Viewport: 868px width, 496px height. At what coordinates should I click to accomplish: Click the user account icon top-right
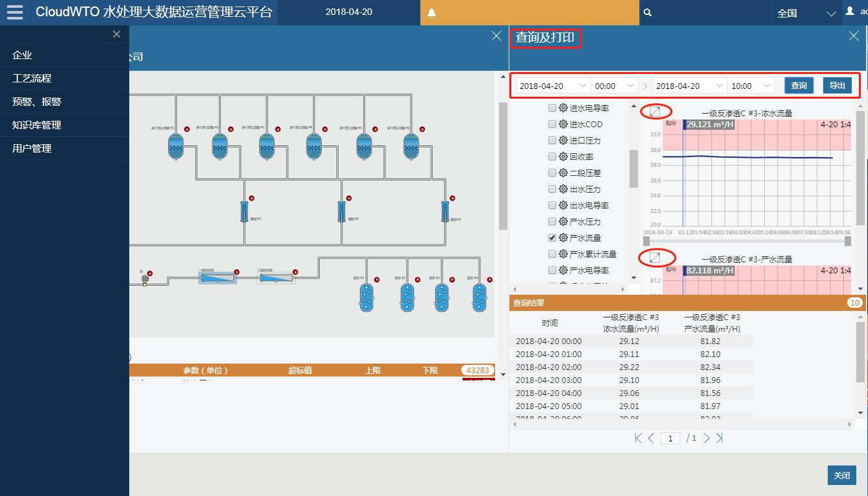pyautogui.click(x=851, y=10)
